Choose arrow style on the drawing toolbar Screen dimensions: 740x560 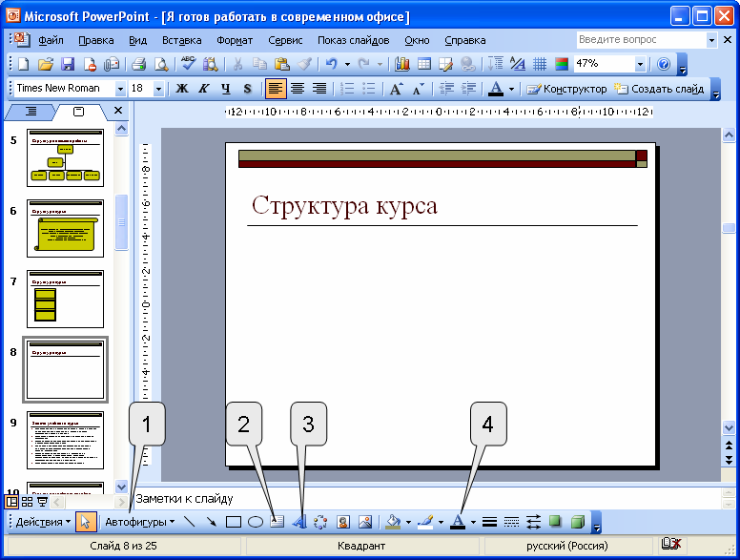[x=534, y=522]
